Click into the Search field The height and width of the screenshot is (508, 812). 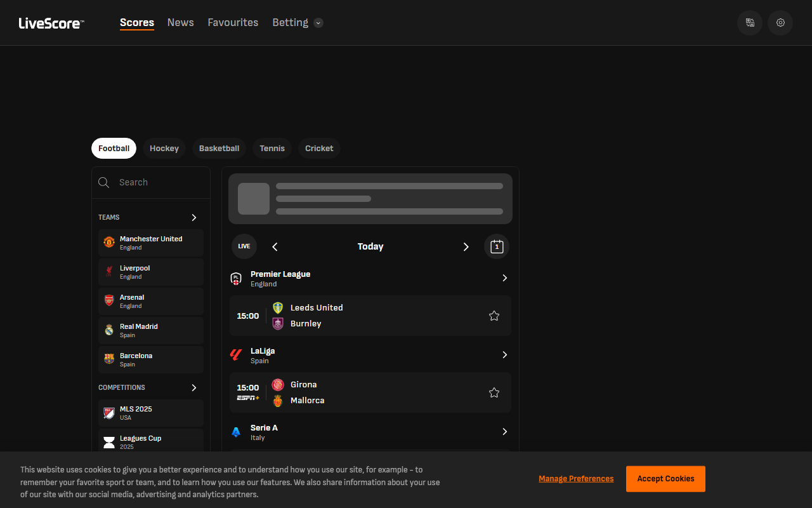coord(151,182)
